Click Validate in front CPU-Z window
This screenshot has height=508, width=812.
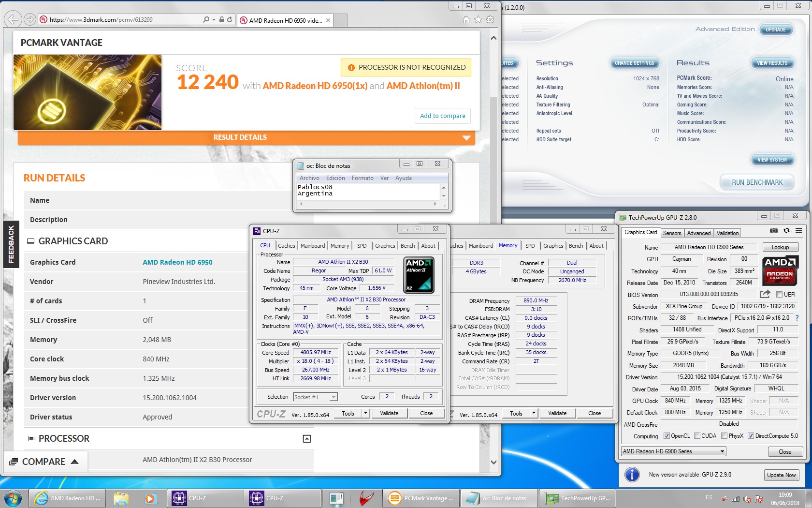[389, 413]
